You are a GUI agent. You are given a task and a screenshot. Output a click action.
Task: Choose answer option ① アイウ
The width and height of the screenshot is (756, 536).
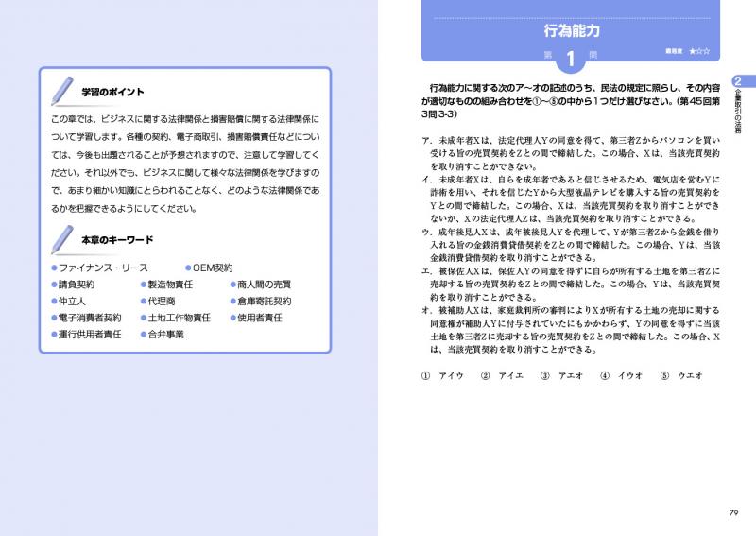click(442, 375)
